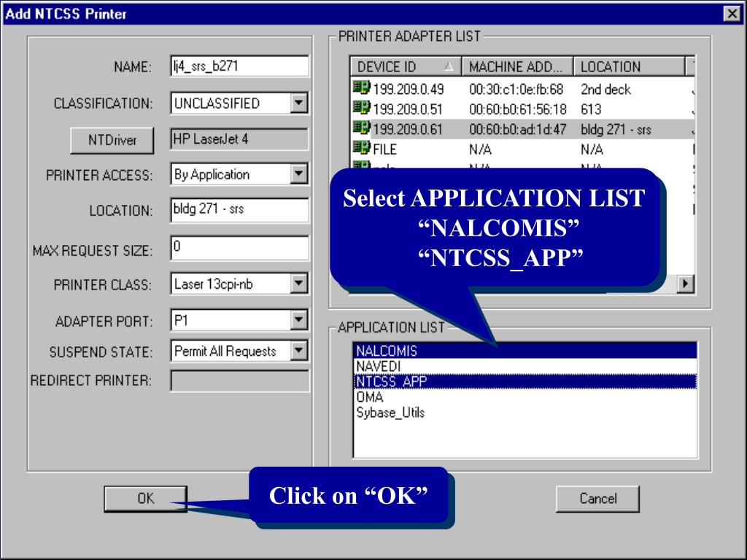The image size is (747, 560).
Task: Select OMA in the application list
Action: coord(525,397)
